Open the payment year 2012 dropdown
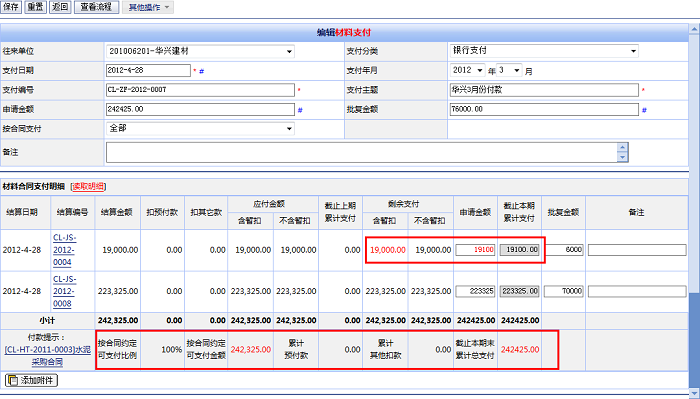700x399 pixels. 468,70
